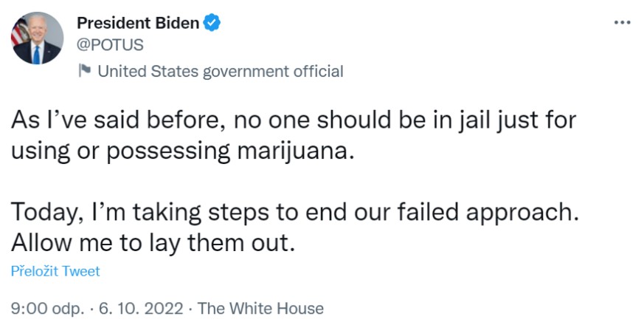Click the 6. 10. 2022 date
The image size is (644, 322).
[x=142, y=308]
